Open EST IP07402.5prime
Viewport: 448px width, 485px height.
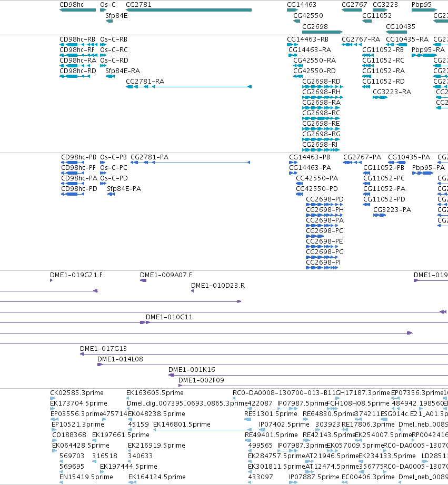click(x=262, y=430)
